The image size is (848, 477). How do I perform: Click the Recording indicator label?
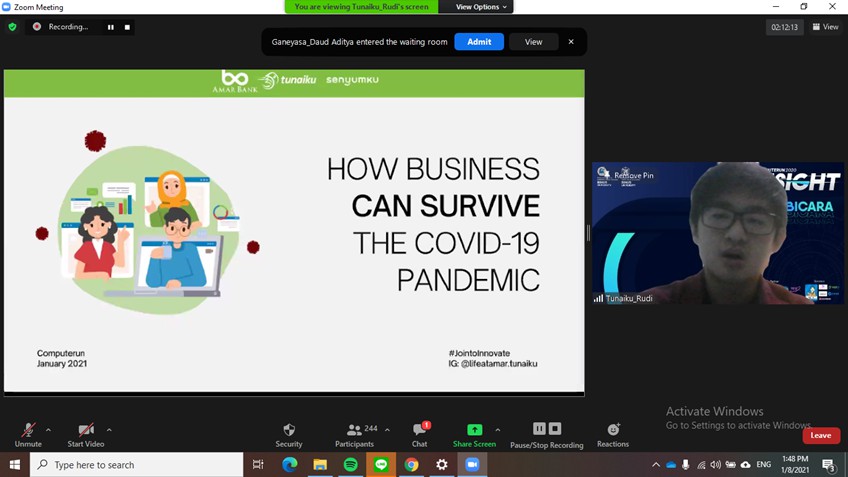[68, 26]
